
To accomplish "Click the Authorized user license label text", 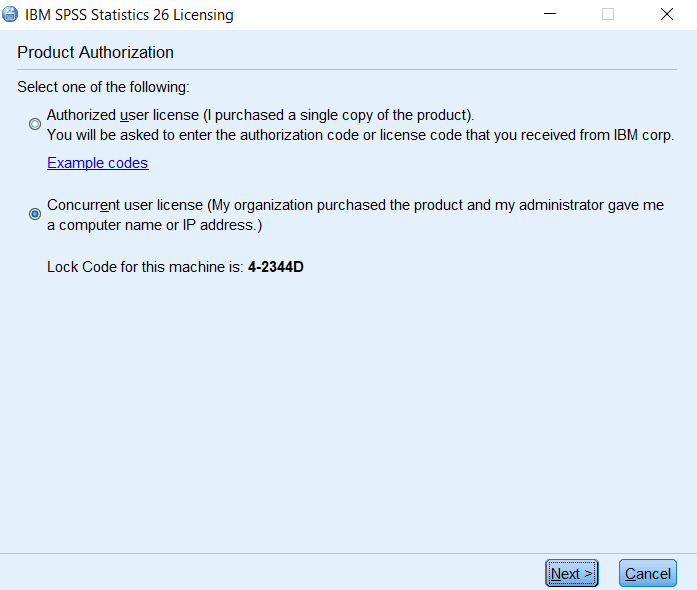I will [260, 115].
